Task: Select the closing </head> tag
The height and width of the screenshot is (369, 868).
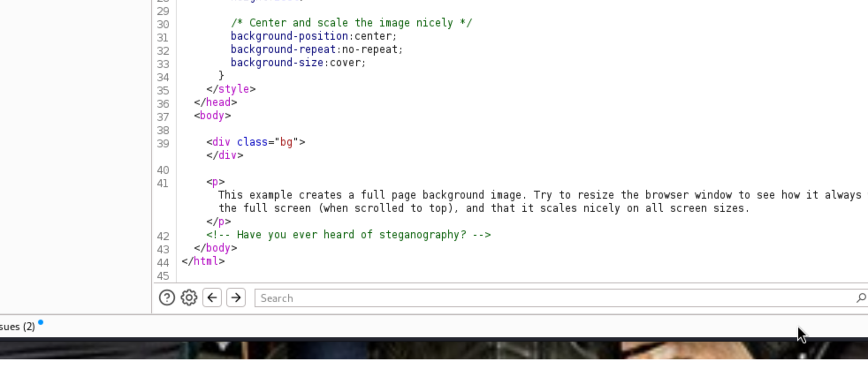Action: tap(215, 102)
